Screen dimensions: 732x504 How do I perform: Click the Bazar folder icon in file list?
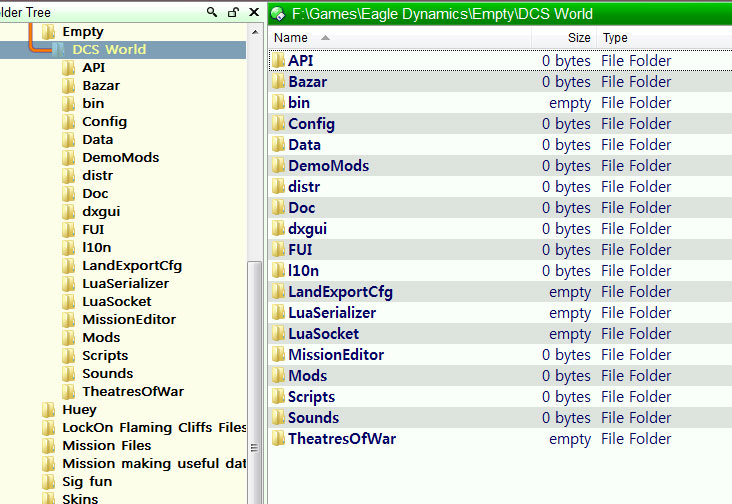pos(278,82)
